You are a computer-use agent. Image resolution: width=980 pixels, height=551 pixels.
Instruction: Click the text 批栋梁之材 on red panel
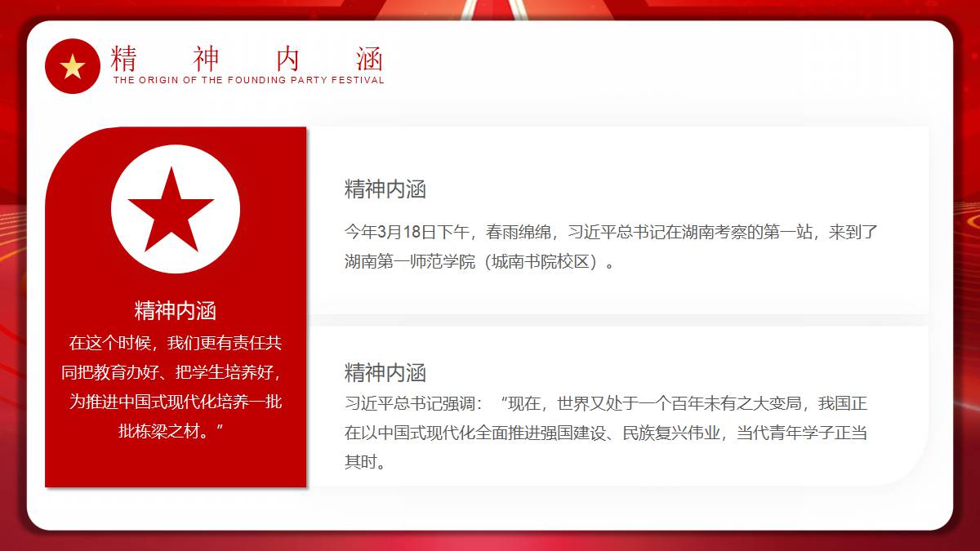(x=171, y=430)
